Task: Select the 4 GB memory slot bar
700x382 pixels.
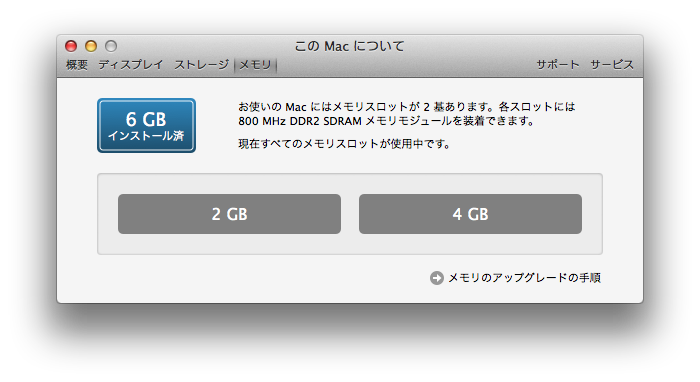Action: point(470,214)
